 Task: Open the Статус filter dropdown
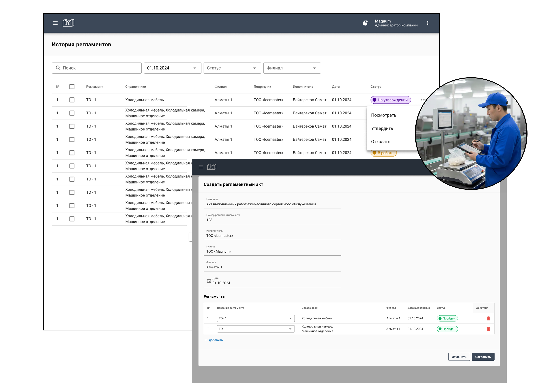(254, 68)
